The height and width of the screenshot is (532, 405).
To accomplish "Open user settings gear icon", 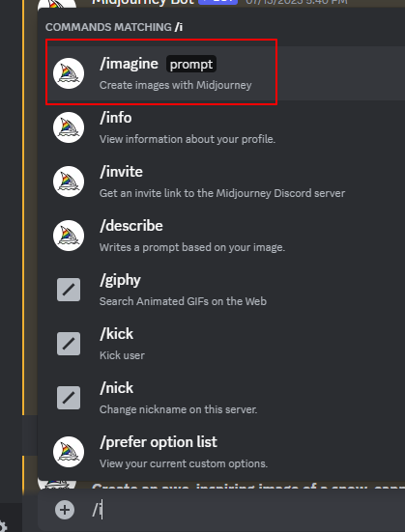I will [3, 526].
